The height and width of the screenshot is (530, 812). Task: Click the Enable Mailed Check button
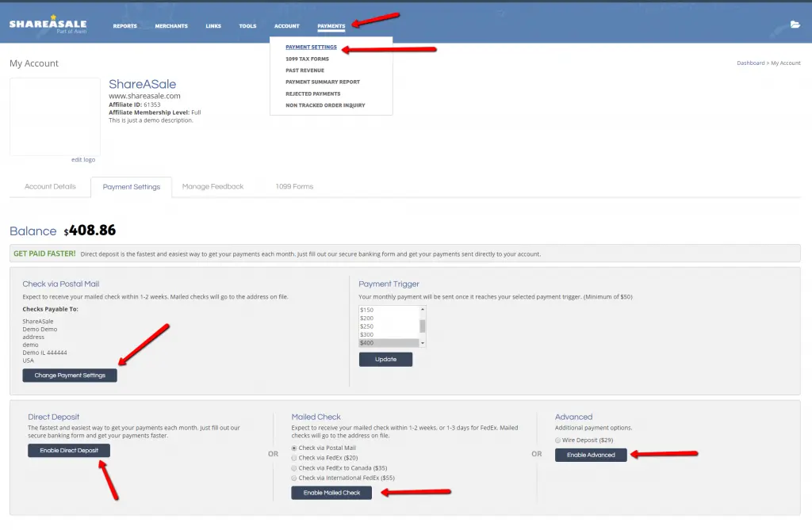pos(331,493)
